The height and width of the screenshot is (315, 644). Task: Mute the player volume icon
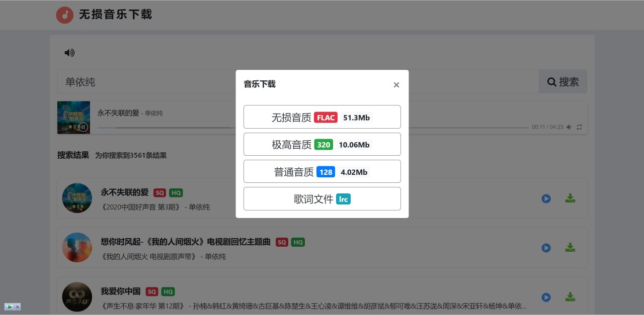click(x=569, y=127)
